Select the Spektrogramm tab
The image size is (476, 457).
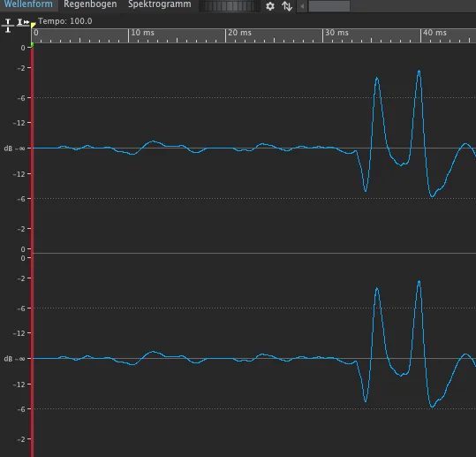[x=159, y=4]
